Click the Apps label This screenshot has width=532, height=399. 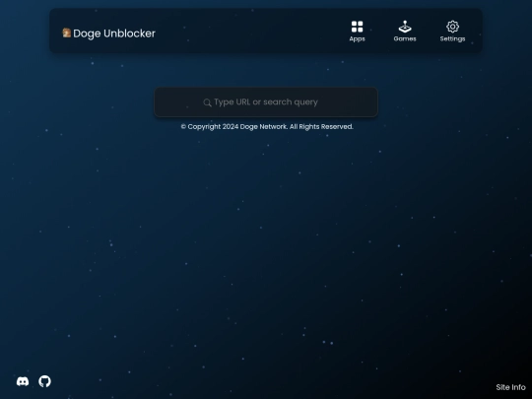click(x=357, y=39)
